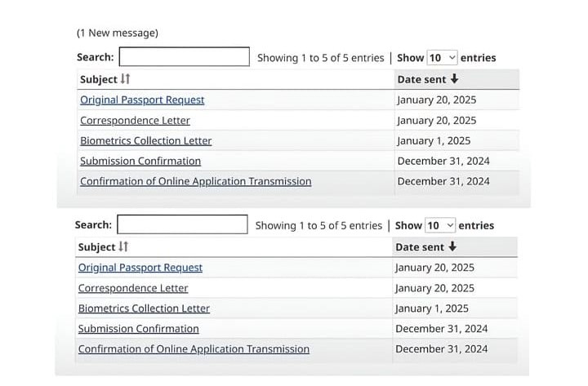Image resolution: width=588 pixels, height=386 pixels.
Task: Sort by Subject icon in upper table
Action: 125,79
